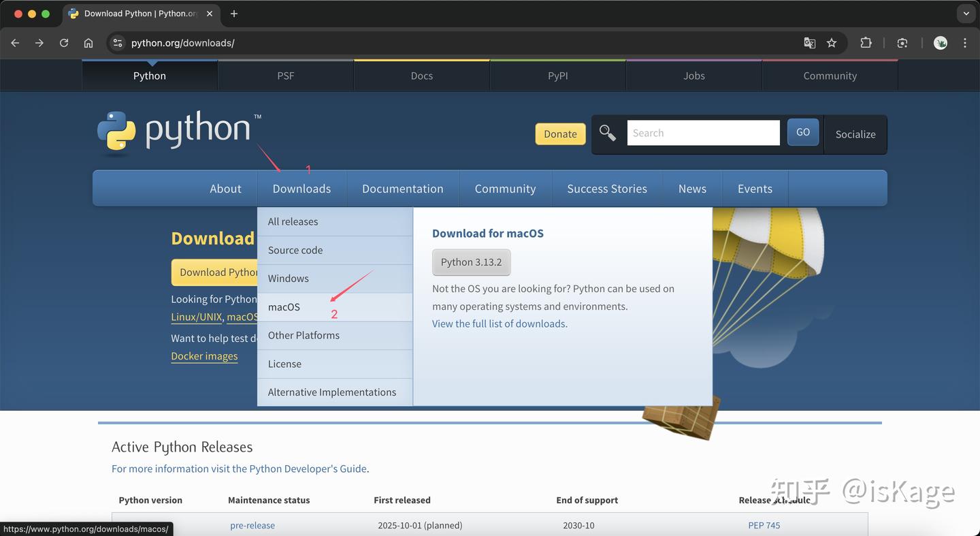Open the browser profile avatar

point(940,42)
